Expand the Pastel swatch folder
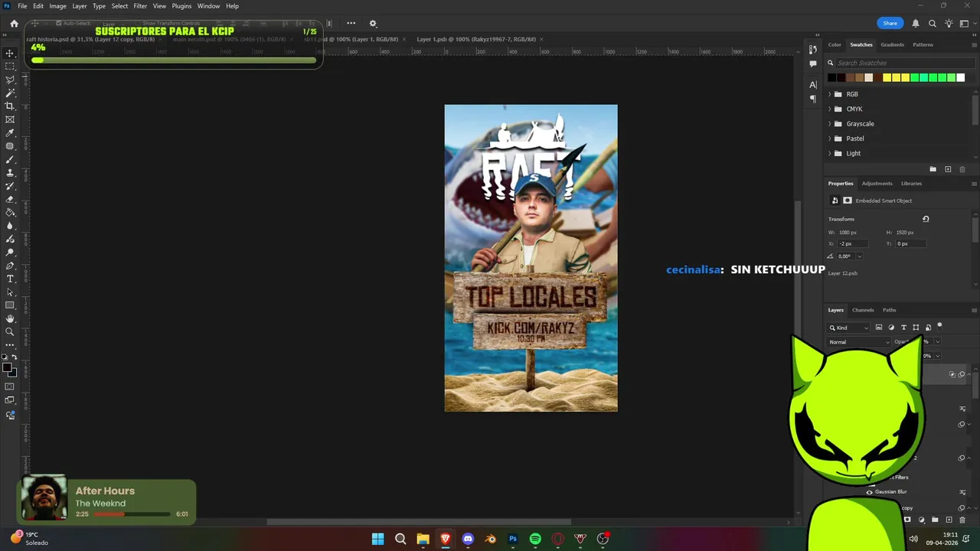 pyautogui.click(x=830, y=139)
